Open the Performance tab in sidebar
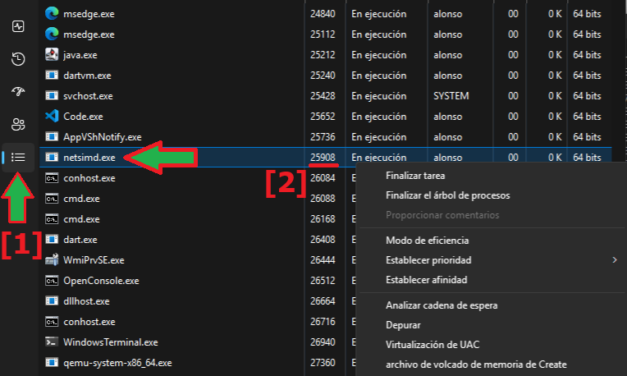Image resolution: width=627 pixels, height=376 pixels. pyautogui.click(x=18, y=26)
